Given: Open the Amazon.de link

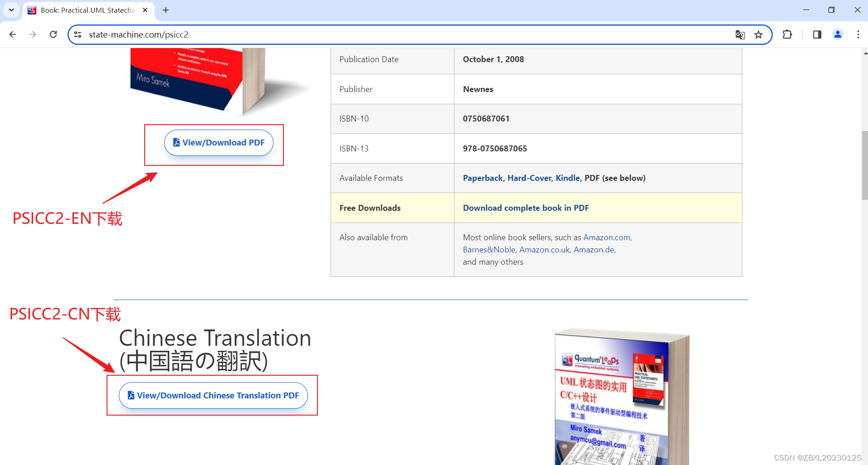Looking at the screenshot, I should coord(594,250).
